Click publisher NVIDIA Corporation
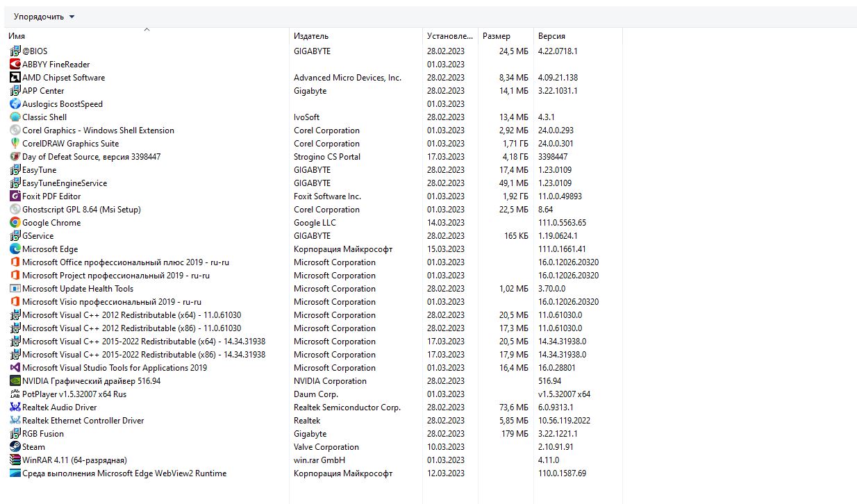This screenshot has width=857, height=504. point(330,381)
